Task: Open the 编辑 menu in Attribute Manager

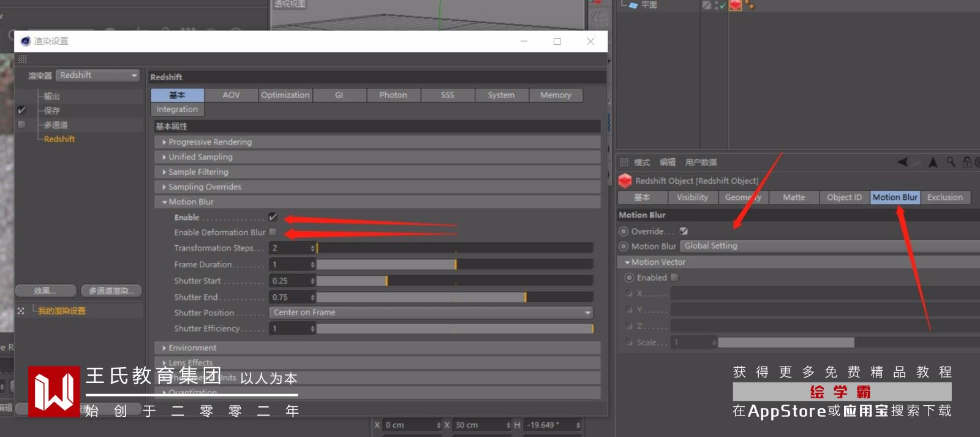Action: tap(668, 162)
